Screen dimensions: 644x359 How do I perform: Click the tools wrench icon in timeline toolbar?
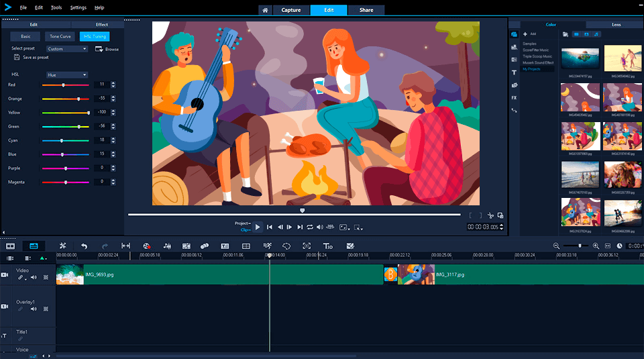coord(62,246)
